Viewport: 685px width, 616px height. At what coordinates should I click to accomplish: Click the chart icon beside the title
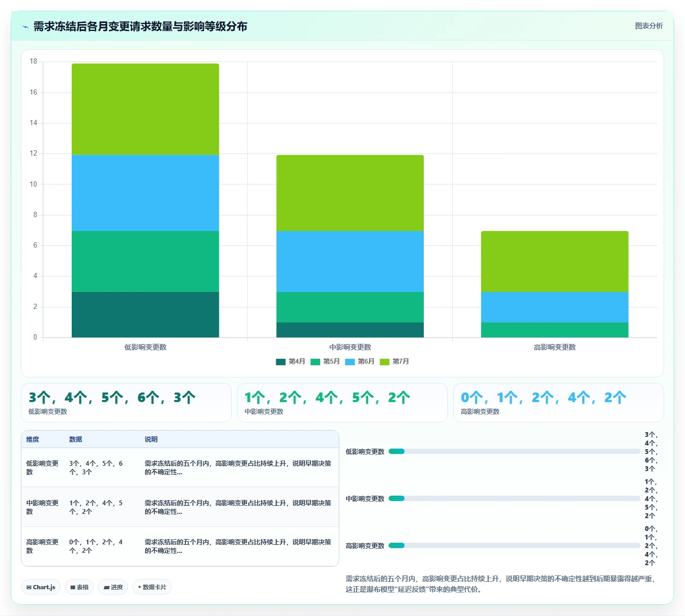(26, 27)
